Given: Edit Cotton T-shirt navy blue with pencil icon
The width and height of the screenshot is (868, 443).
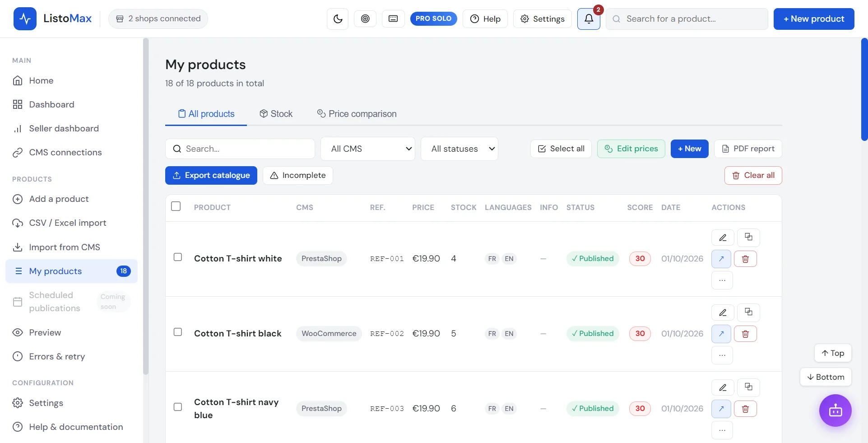Looking at the screenshot, I should pos(722,387).
